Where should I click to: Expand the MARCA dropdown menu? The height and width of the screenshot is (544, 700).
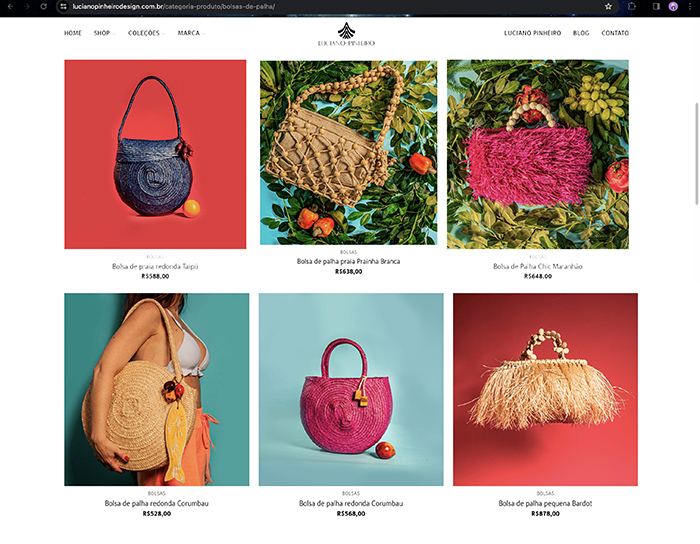click(192, 33)
